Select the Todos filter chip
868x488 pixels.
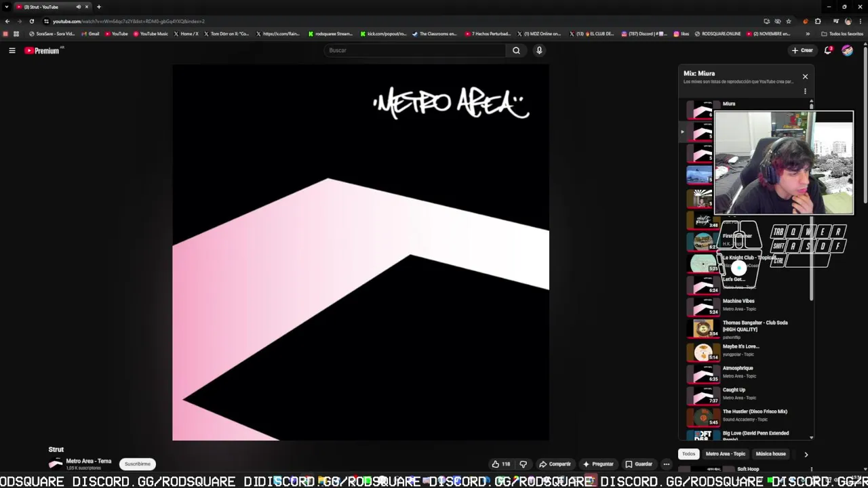pyautogui.click(x=688, y=454)
